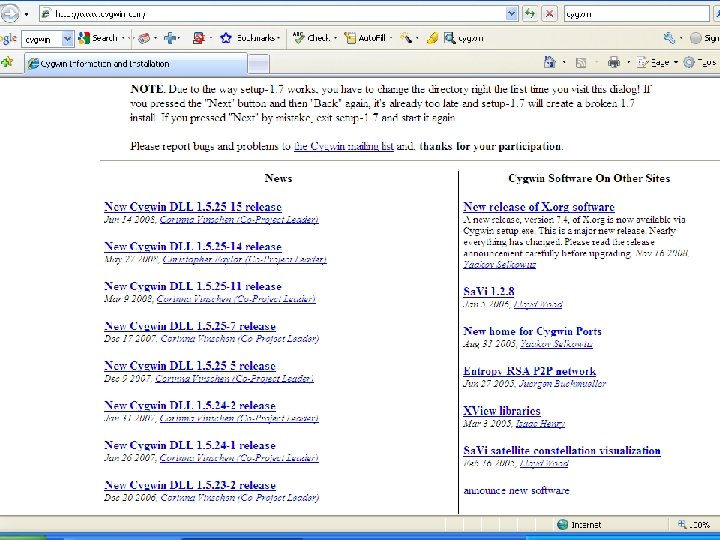Open the Check dropdown arrow
720x540 pixels.
(x=335, y=38)
